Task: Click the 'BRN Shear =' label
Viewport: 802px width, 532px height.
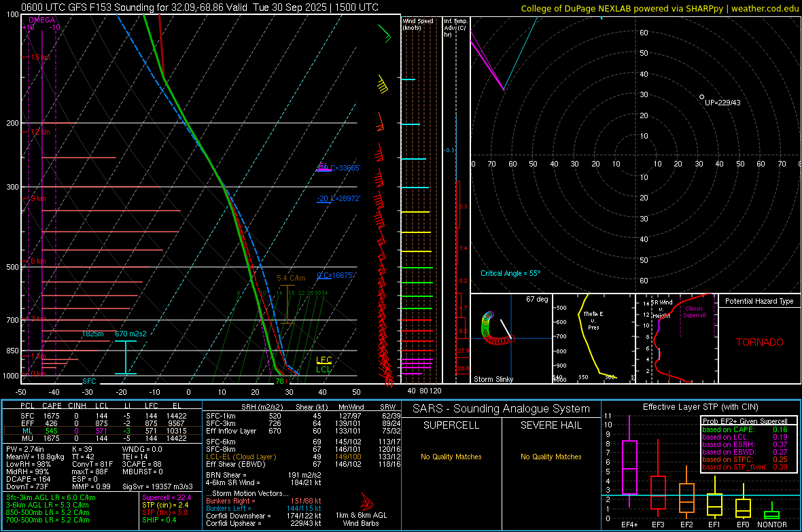Action: point(226,475)
